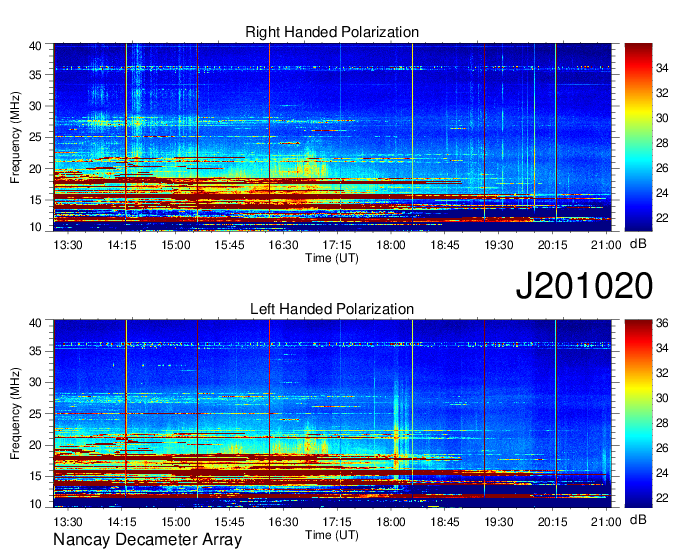Image resolution: width=680 pixels, height=552 pixels.
Task: Click the 15:45 time tick under Left Handed plot
Action: tap(229, 522)
